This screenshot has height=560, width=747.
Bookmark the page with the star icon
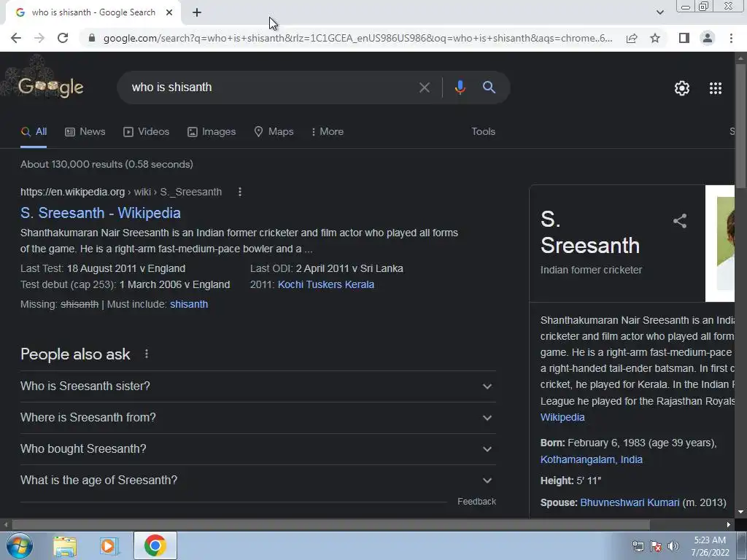coord(655,38)
